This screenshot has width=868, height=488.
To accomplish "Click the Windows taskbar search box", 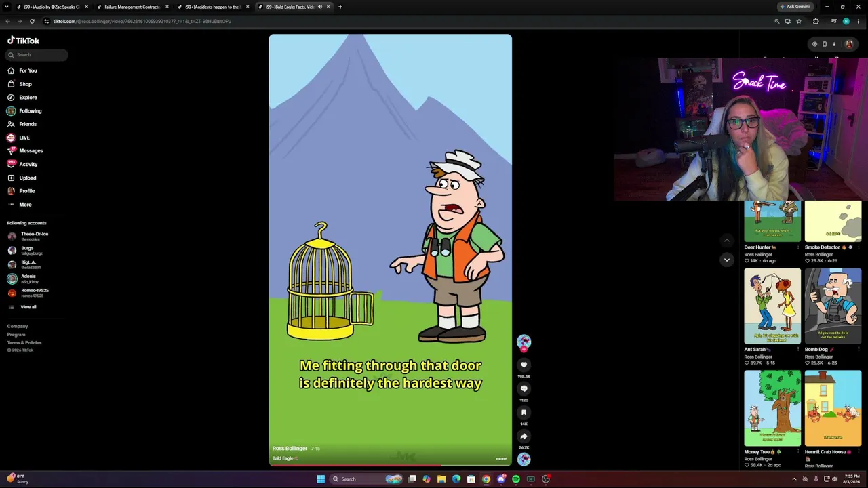I will click(366, 479).
